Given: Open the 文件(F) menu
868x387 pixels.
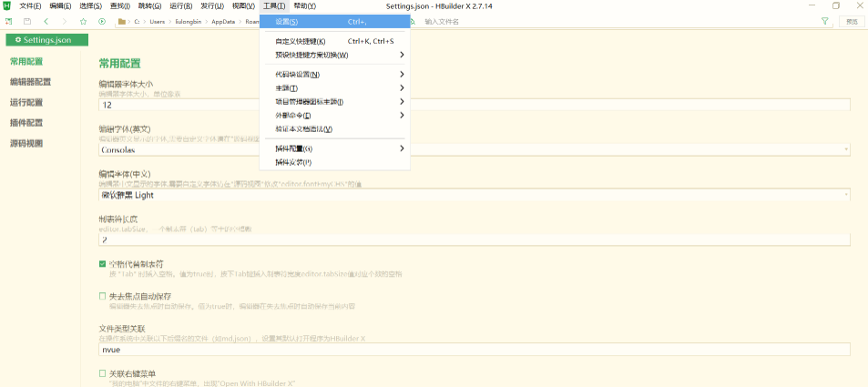Looking at the screenshot, I should click(30, 6).
